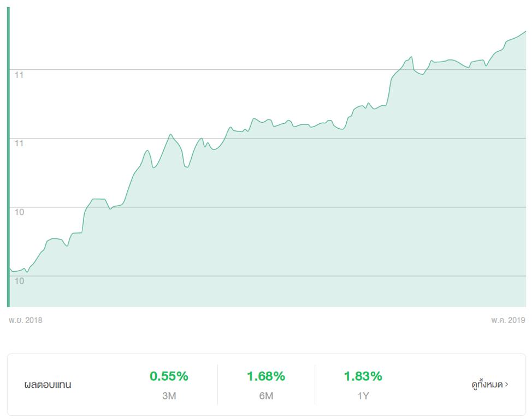Click the พ.ค. 2019 end date label
532x419 pixels.
pyautogui.click(x=508, y=320)
